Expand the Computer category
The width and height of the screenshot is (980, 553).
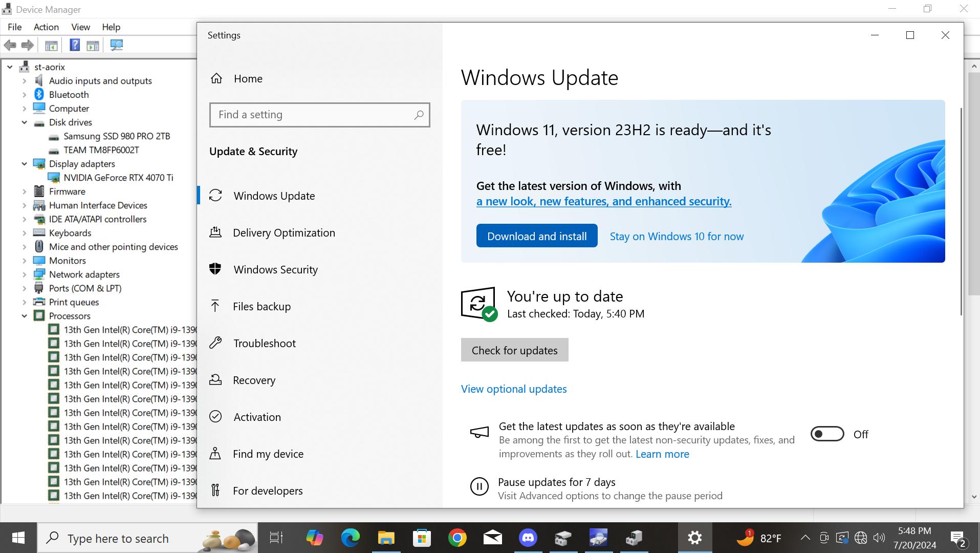tap(24, 109)
